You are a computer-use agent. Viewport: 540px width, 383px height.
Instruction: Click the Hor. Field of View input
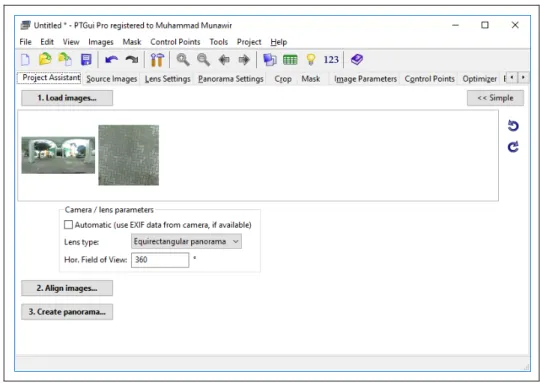click(x=160, y=260)
